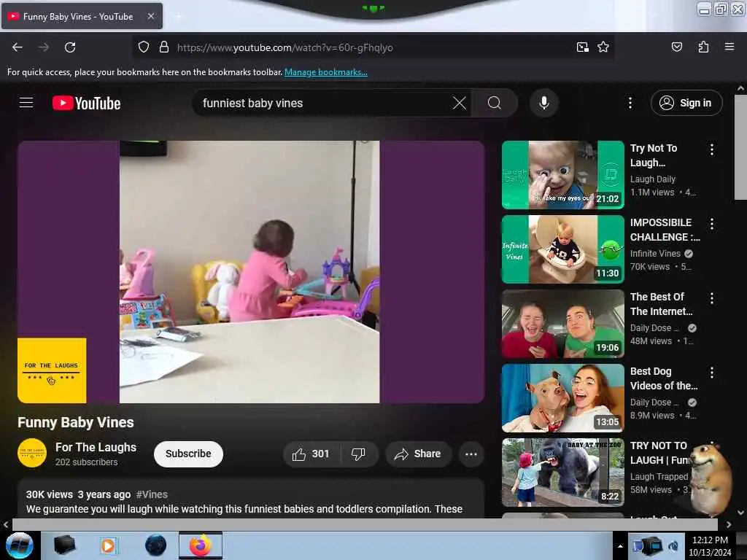
Task: Open the #Vines hashtag link
Action: point(152,494)
